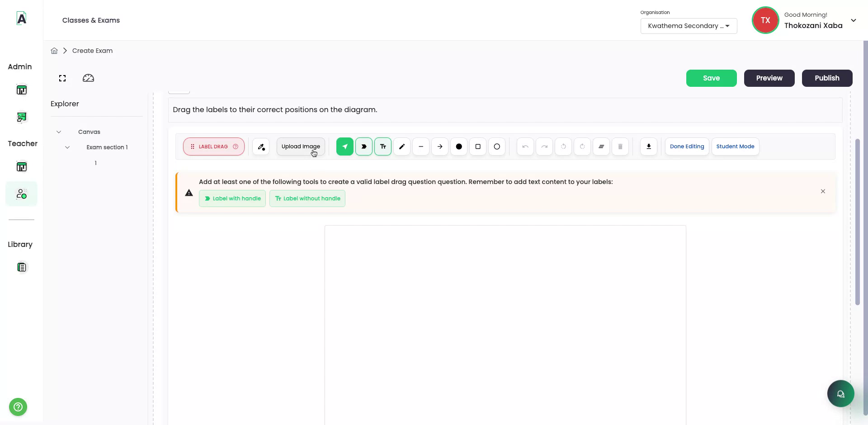The image size is (868, 425).
Task: Click the download icon in the canvas toolbar
Action: 649,146
